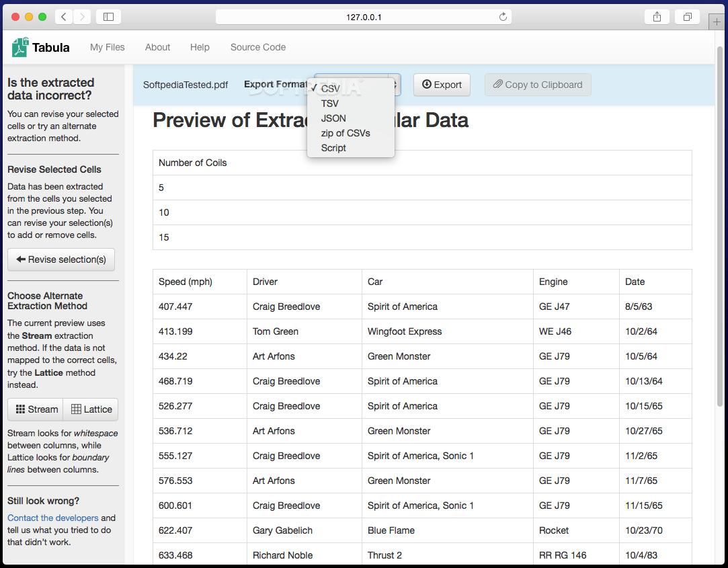Click the coil value 10 cell
The width and height of the screenshot is (728, 568).
(x=422, y=212)
